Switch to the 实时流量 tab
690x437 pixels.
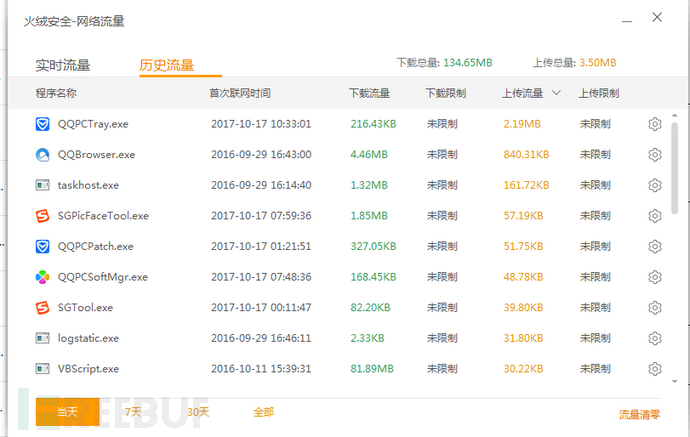63,65
